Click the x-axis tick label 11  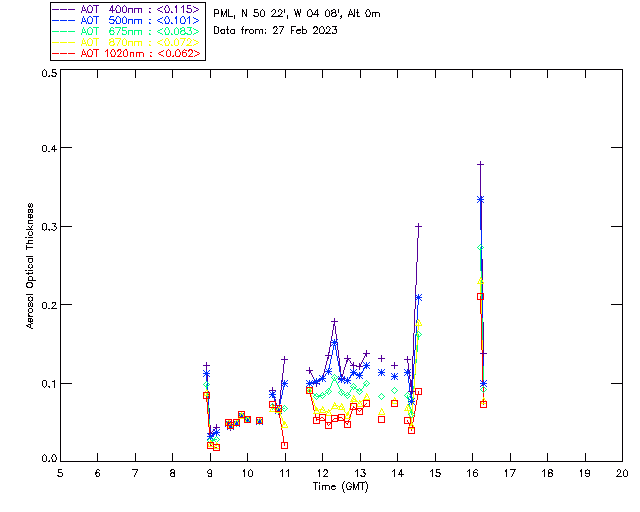coord(285,473)
